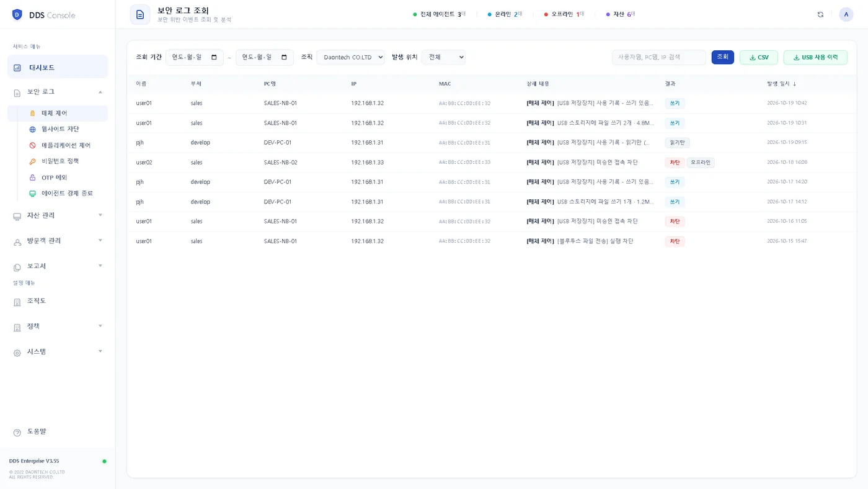Viewport: 868px width, 489px height.
Task: Click the 2026-10-15 15:47 timestamp
Action: [787, 241]
